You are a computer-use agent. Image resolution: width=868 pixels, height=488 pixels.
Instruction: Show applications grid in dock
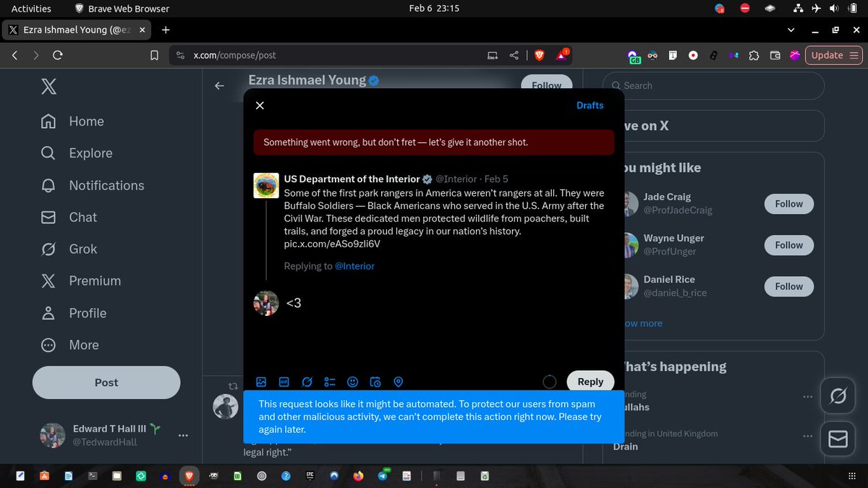pos(851,476)
